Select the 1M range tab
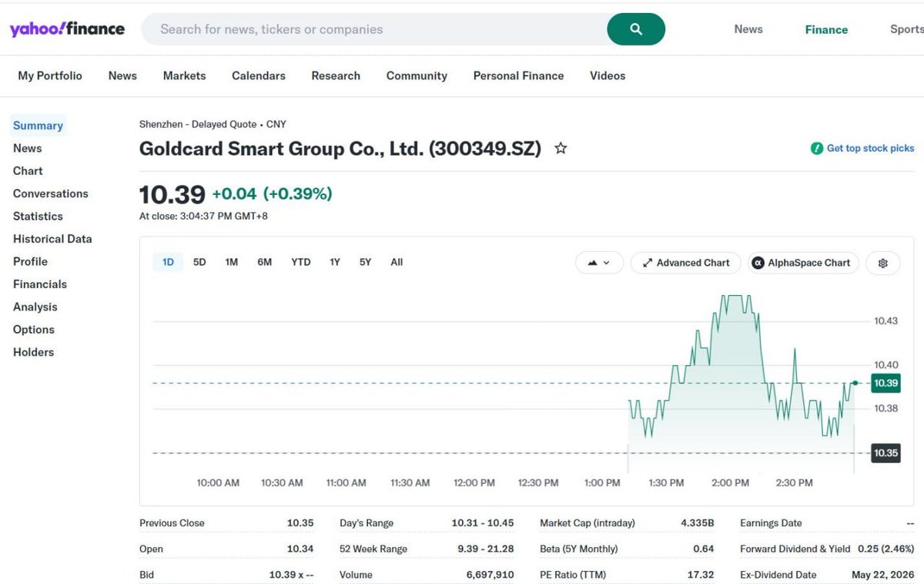This screenshot has width=924, height=584. click(x=231, y=262)
